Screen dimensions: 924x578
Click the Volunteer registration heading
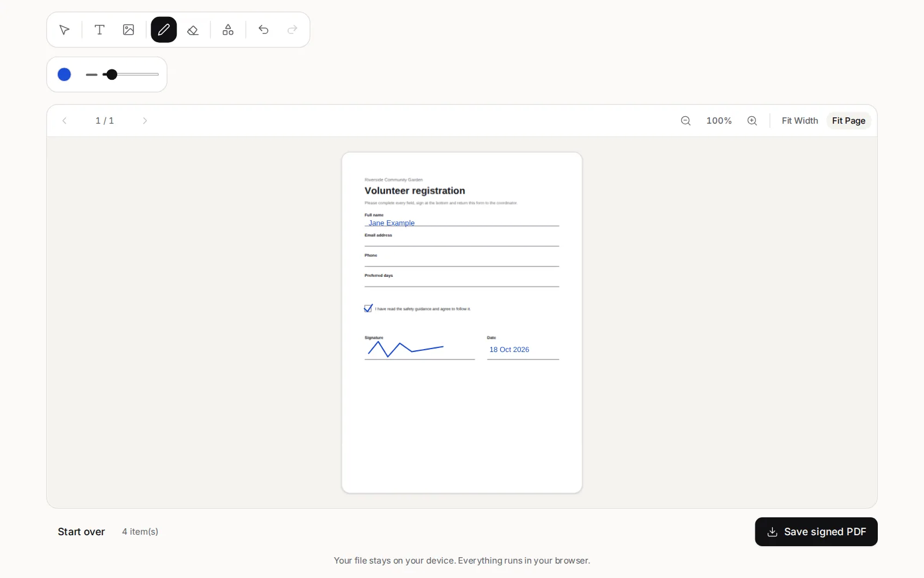coord(415,191)
